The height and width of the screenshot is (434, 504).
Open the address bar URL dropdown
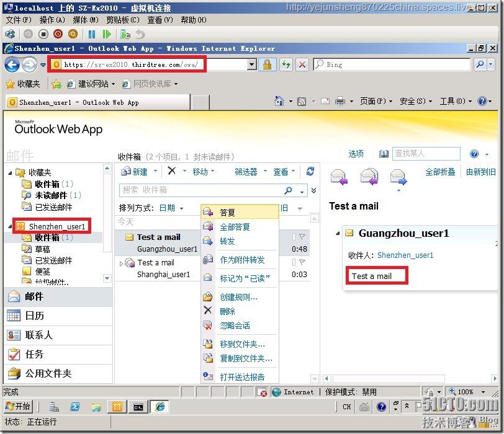coord(252,64)
